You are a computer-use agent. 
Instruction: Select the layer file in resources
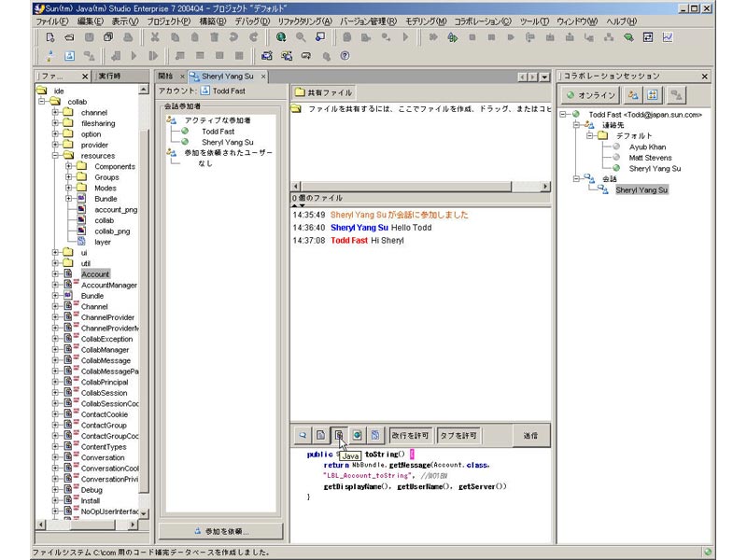coord(103,242)
